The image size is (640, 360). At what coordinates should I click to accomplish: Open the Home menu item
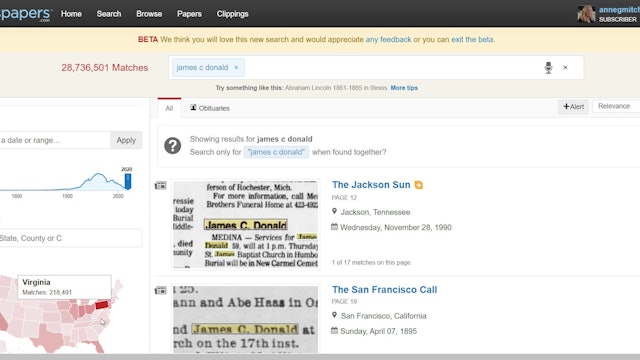[71, 14]
